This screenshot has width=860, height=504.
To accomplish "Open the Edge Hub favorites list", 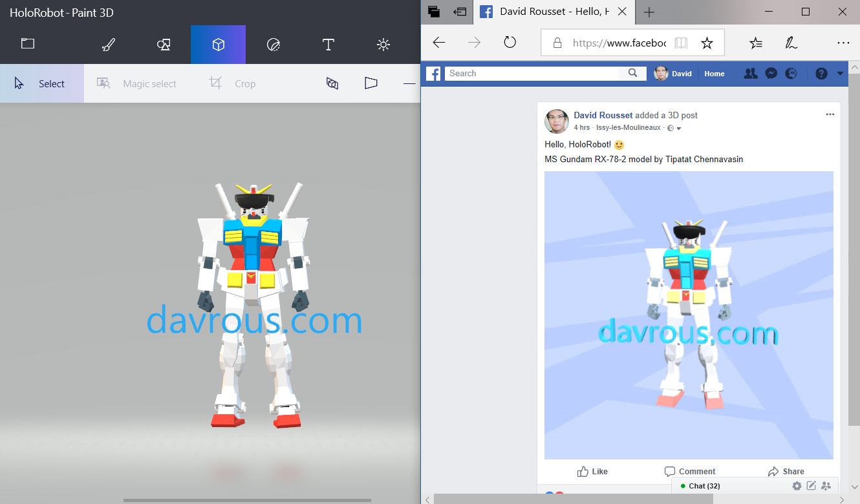I will (755, 43).
